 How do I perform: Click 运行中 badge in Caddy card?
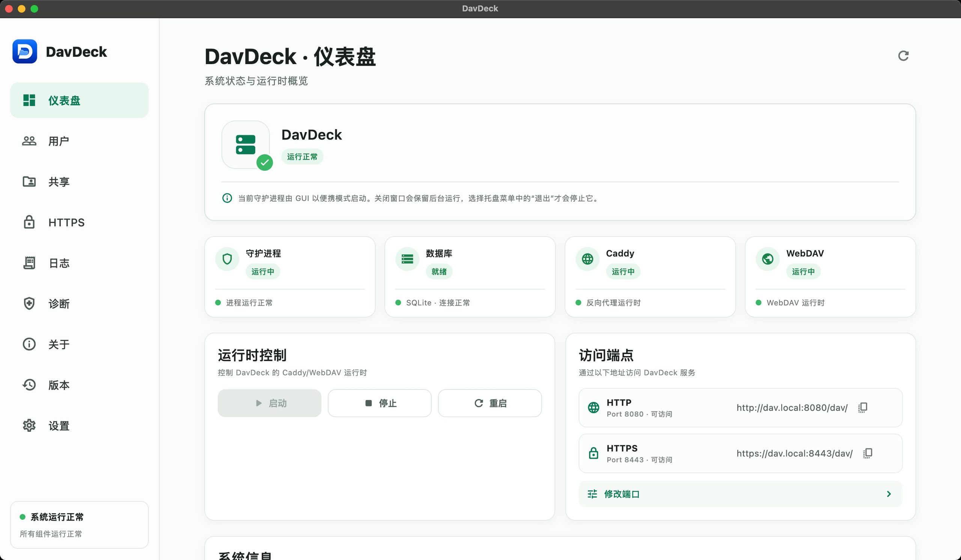pyautogui.click(x=623, y=272)
